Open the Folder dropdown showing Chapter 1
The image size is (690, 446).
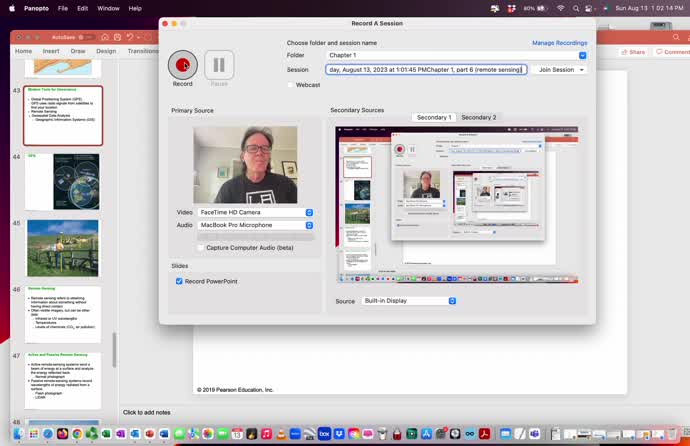tap(456, 55)
